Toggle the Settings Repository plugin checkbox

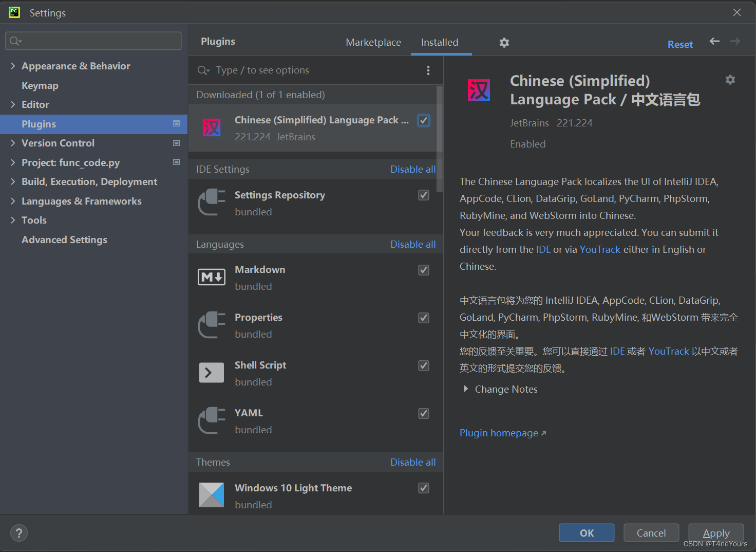coord(424,195)
